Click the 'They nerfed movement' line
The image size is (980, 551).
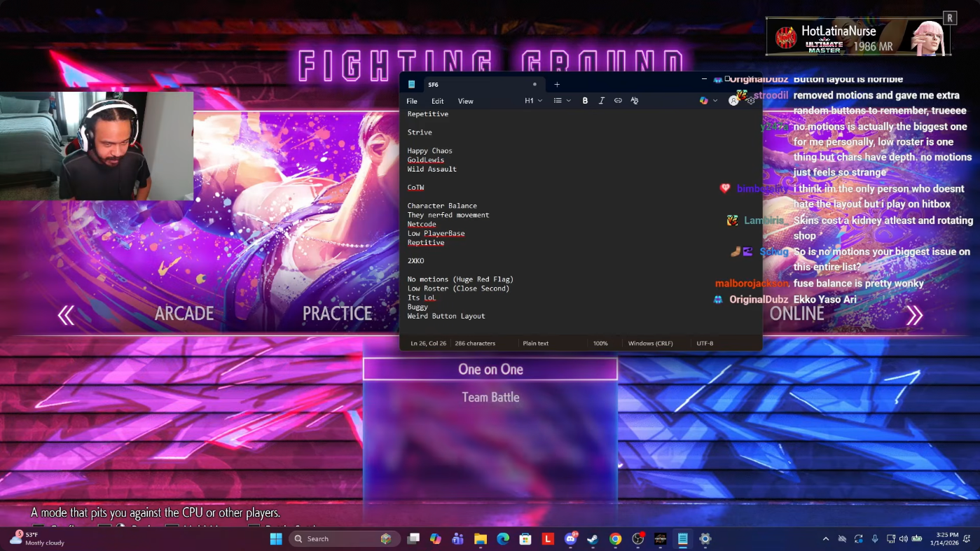click(448, 215)
